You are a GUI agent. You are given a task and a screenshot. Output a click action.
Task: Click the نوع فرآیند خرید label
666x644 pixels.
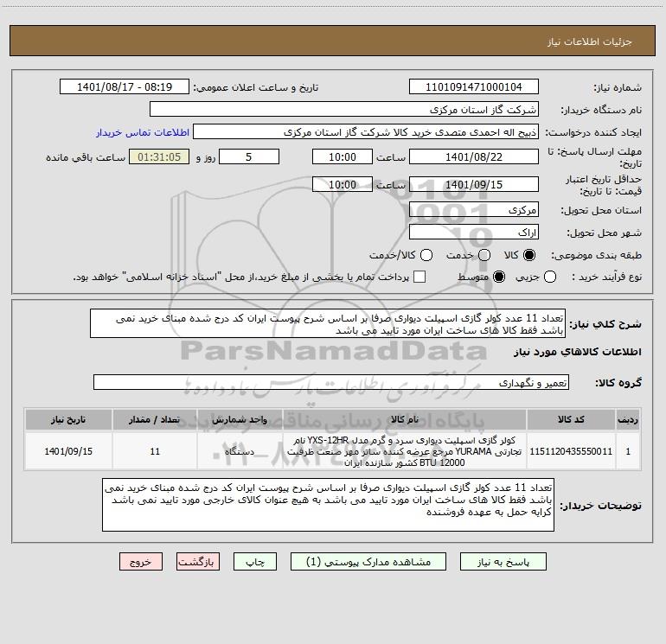606,277
